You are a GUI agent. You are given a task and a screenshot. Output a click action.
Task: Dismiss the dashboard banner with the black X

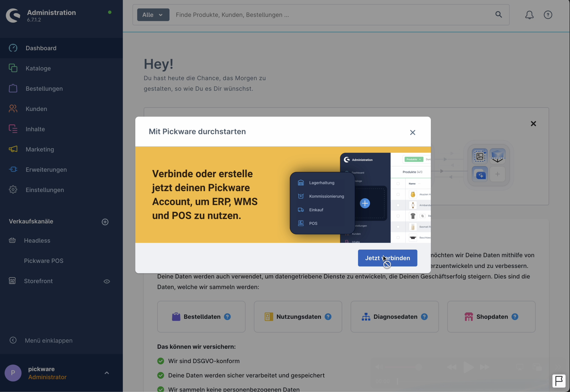click(x=533, y=124)
